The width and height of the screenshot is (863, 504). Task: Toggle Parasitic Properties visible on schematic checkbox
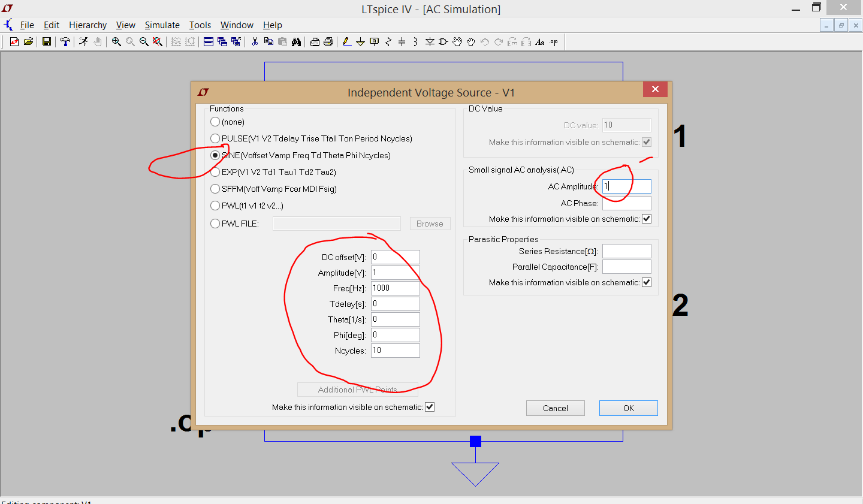(x=647, y=282)
